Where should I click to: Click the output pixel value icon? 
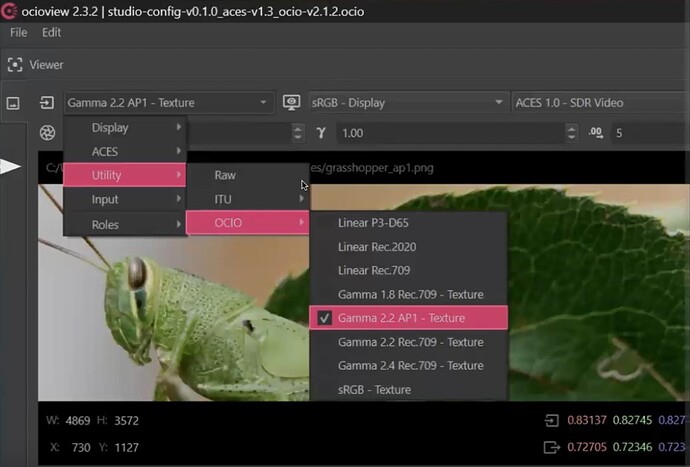tap(552, 448)
